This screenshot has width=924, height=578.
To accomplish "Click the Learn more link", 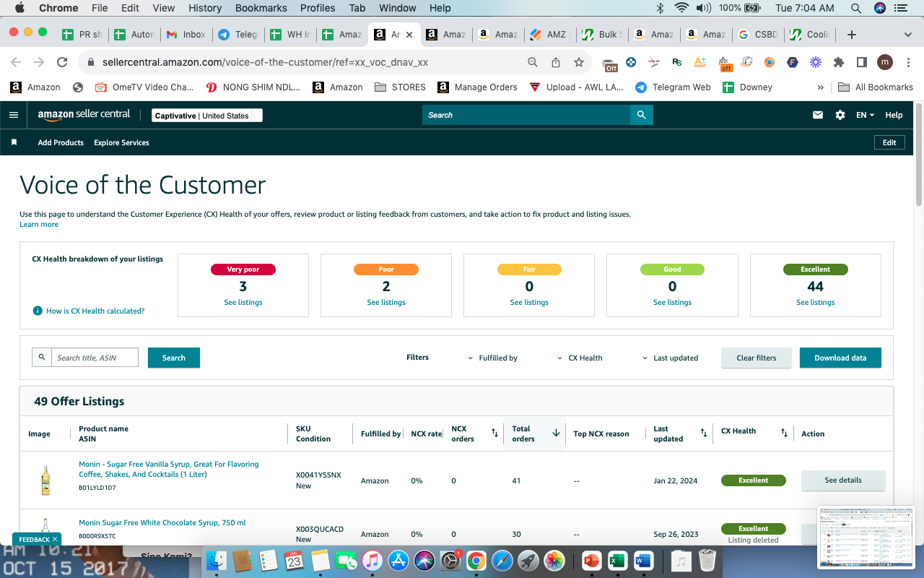I will point(39,225).
